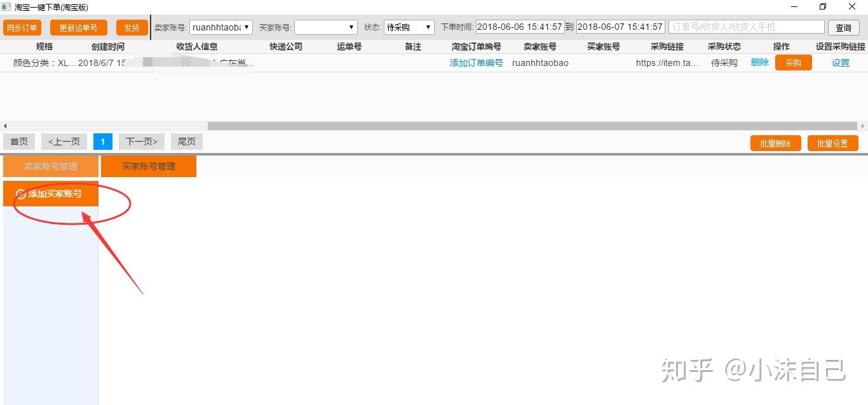
Task: Click the 颜色分类：XL… specification cell
Action: click(x=44, y=63)
